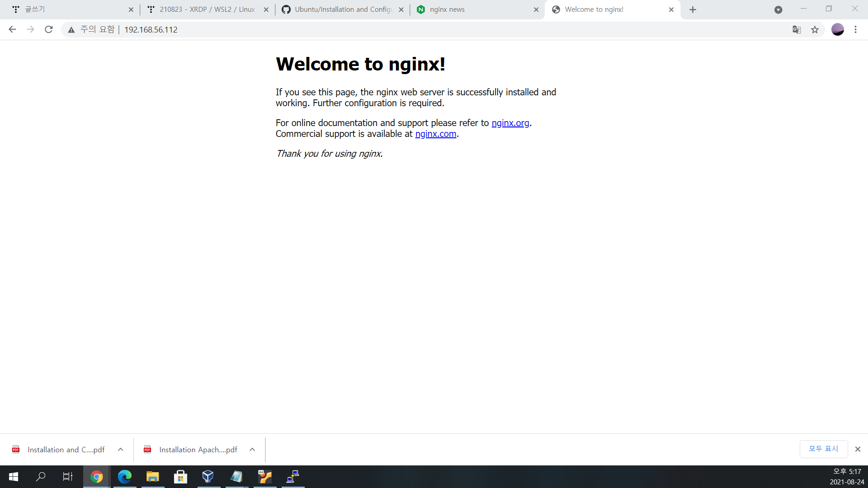Launch Microsoft Edge from taskbar

coord(124,477)
